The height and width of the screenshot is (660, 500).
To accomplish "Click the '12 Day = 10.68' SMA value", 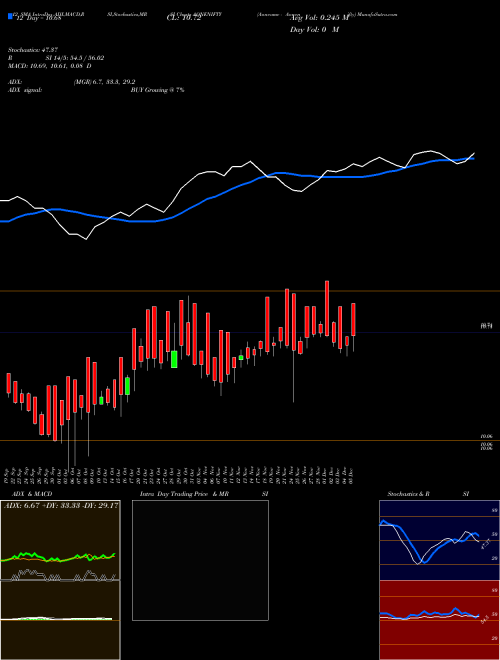I will tap(39, 18).
